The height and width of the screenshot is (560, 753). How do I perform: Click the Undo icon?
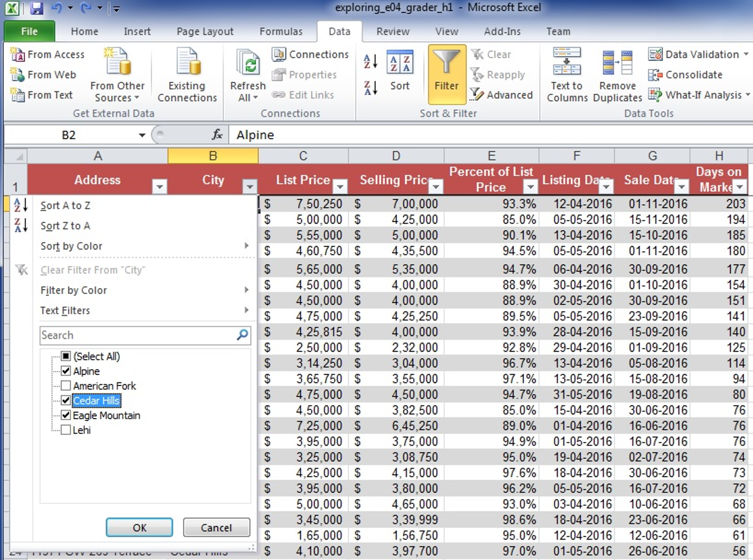click(x=57, y=8)
